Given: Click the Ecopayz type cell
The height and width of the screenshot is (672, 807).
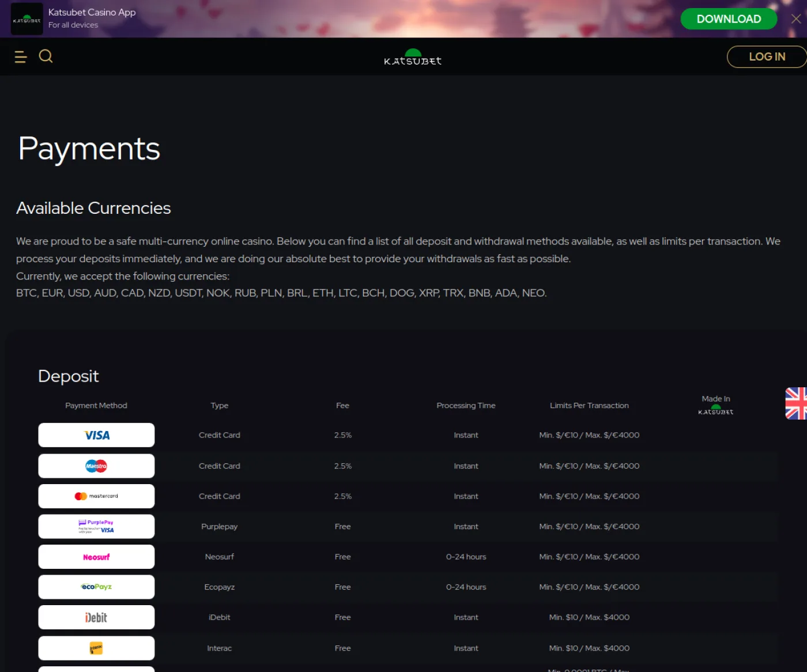Looking at the screenshot, I should tap(220, 587).
